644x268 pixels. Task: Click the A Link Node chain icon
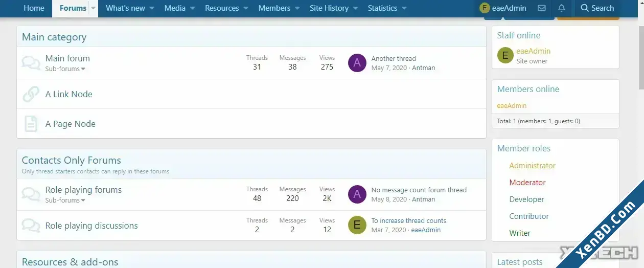31,94
